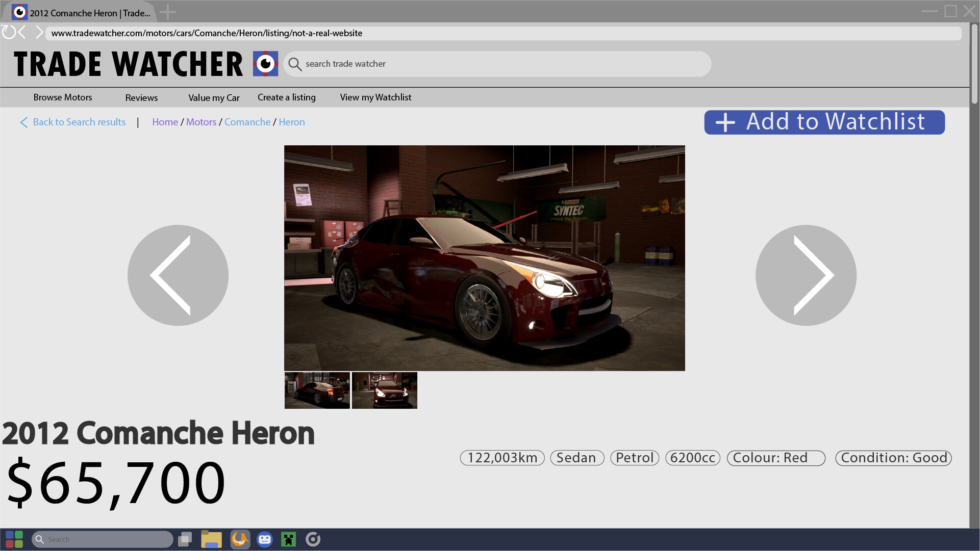This screenshot has width=980, height=551.
Task: Show next car photo with right arrow
Action: tap(806, 275)
